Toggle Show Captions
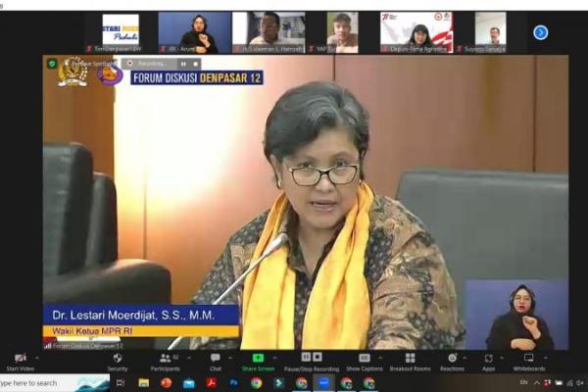Viewport: 588px width, 392px height. [364, 359]
